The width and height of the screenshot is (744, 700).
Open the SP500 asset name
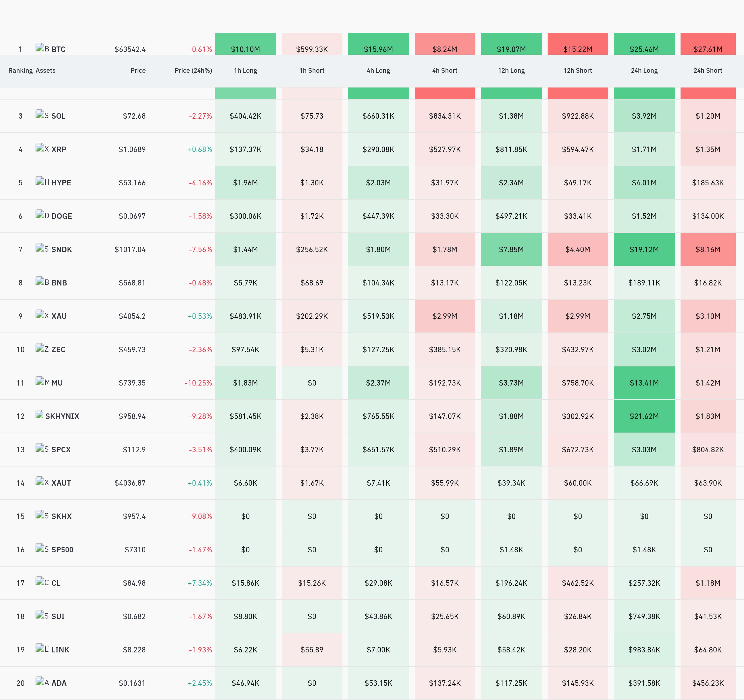62,550
